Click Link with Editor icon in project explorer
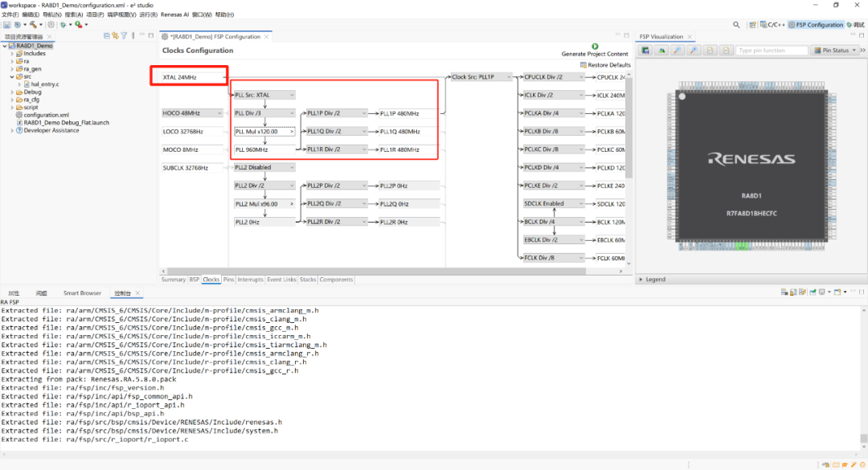The width and height of the screenshot is (868, 470). (115, 36)
